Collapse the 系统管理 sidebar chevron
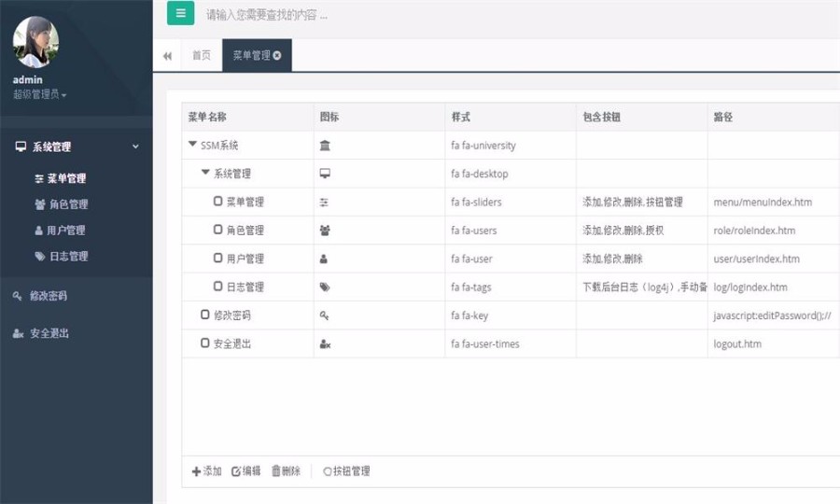The height and width of the screenshot is (504, 840). [x=135, y=147]
